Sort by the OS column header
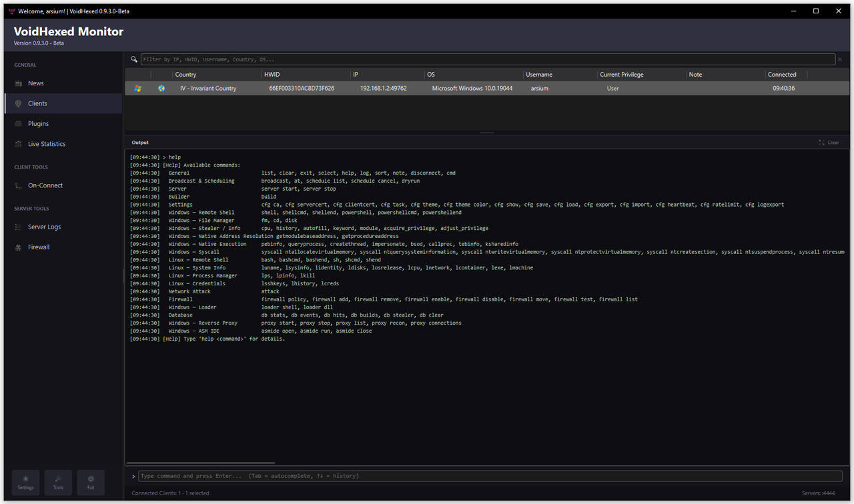Image resolution: width=854 pixels, height=504 pixels. (474, 75)
